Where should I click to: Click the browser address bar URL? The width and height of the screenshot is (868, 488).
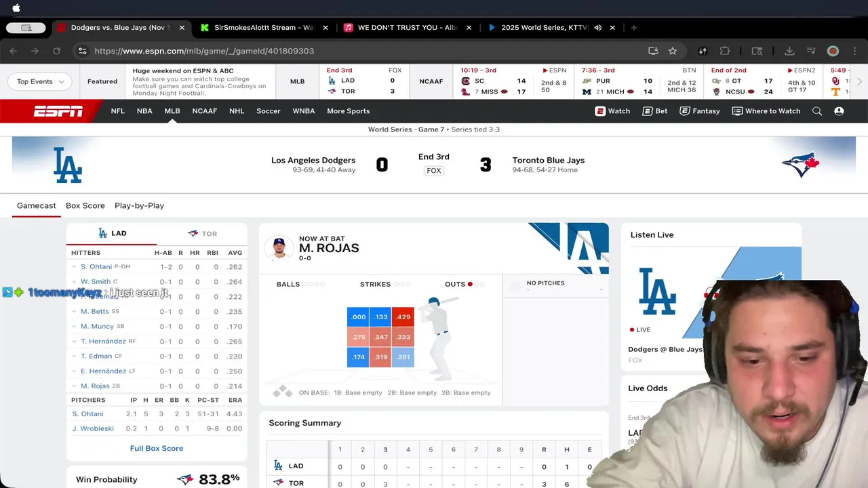pos(204,51)
